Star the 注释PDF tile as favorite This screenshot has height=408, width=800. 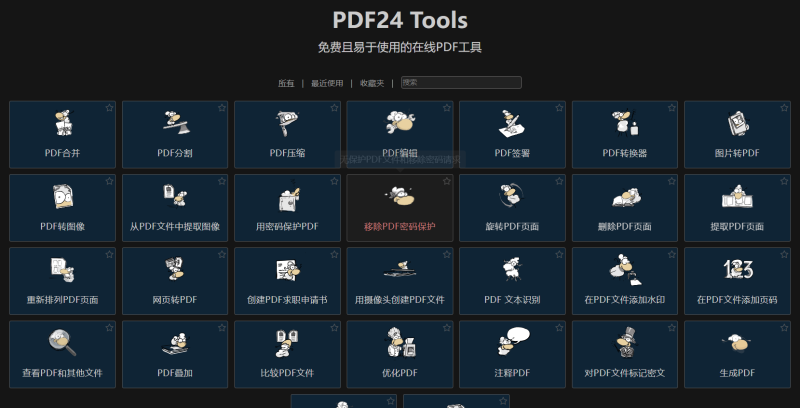point(559,327)
